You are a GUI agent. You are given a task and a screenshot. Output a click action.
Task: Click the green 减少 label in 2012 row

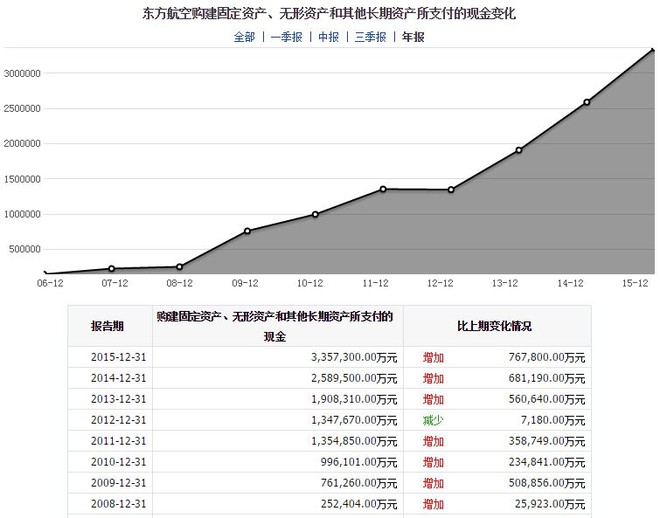click(x=433, y=420)
